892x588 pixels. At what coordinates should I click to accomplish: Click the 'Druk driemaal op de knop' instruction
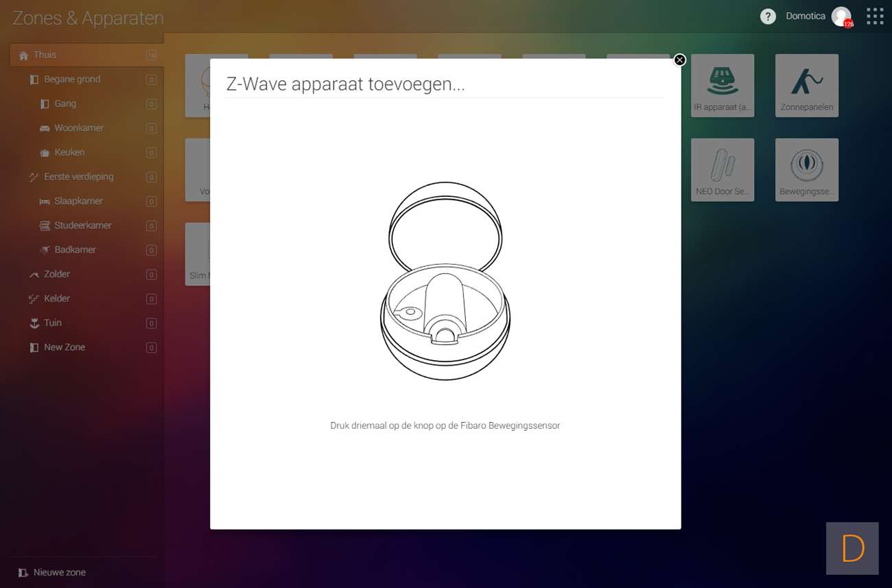(445, 425)
